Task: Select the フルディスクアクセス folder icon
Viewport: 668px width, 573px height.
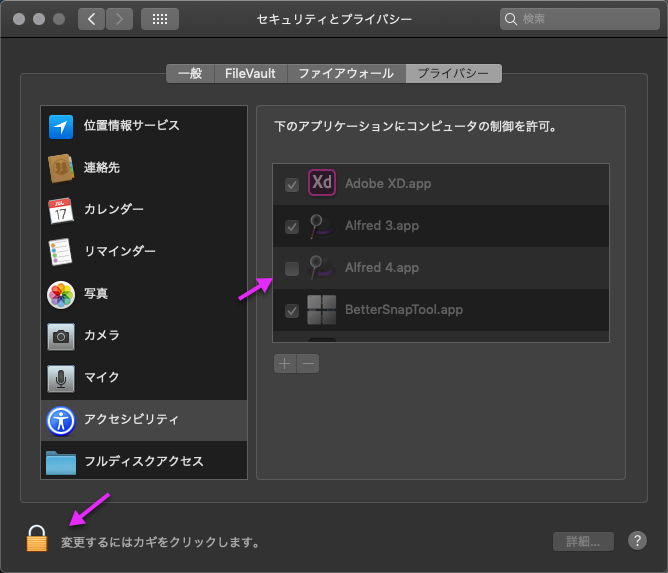Action: (61, 463)
